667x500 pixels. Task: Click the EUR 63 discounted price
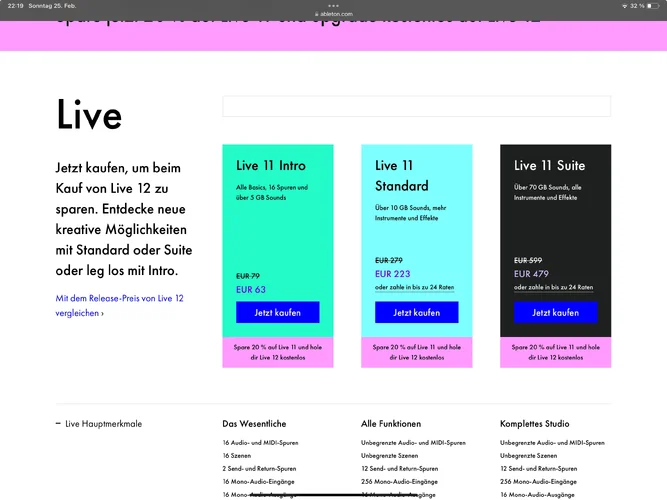251,290
